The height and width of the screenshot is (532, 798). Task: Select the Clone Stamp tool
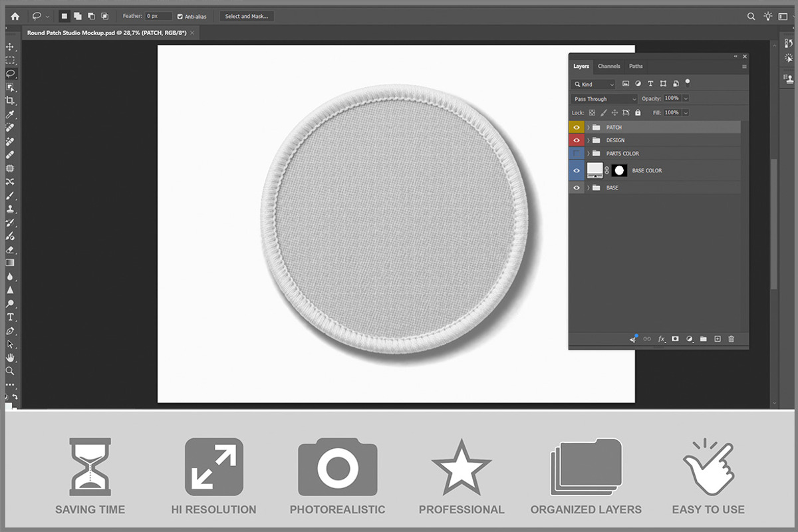pyautogui.click(x=10, y=209)
